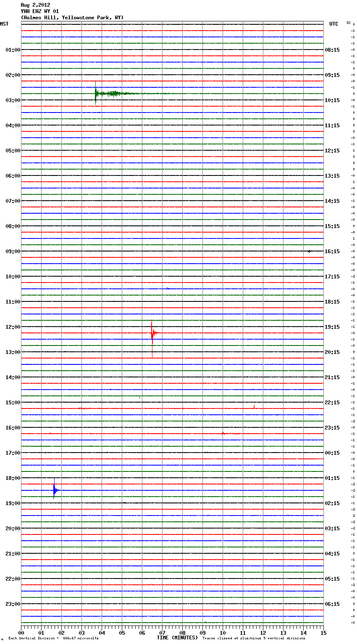Click the '19:15' UTC time label
Viewport: 357px width, 644px height.
(x=332, y=327)
